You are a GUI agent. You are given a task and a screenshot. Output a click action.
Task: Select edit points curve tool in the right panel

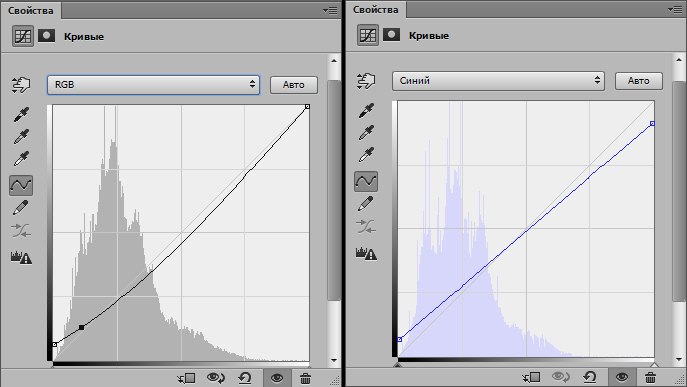366,181
